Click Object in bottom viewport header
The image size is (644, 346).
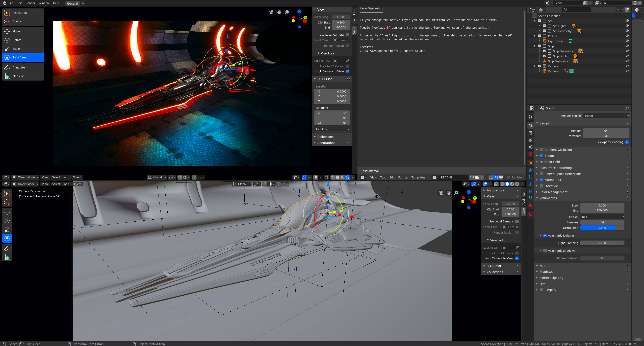[77, 184]
